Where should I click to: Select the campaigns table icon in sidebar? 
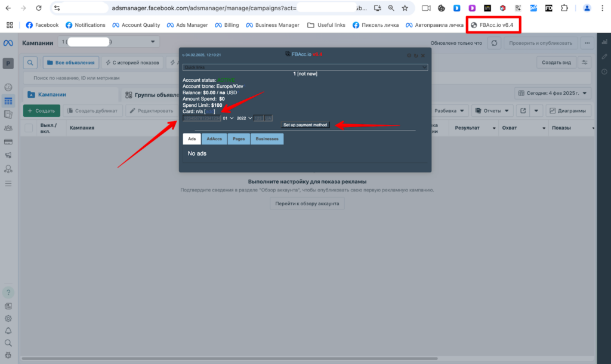click(x=8, y=101)
